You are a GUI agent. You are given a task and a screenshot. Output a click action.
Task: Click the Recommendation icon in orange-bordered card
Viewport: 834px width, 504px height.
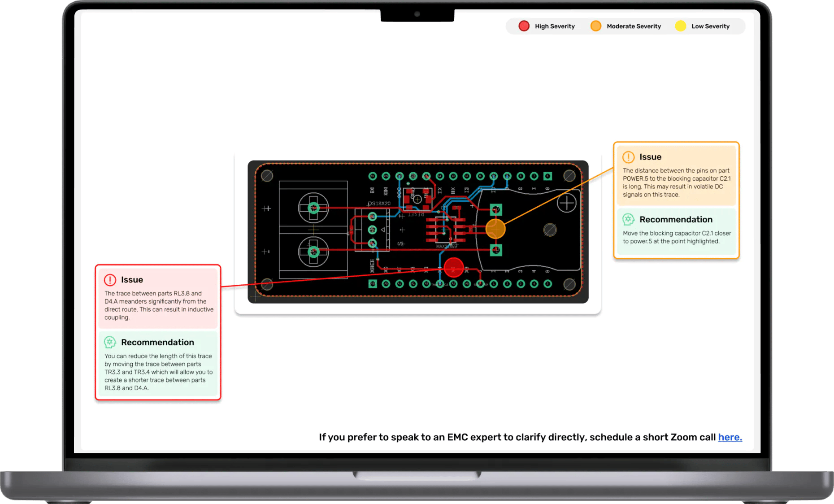point(628,219)
